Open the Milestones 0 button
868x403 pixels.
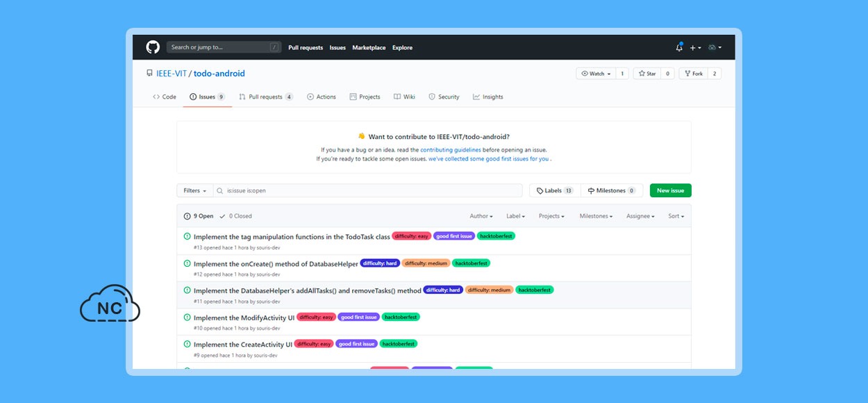pyautogui.click(x=611, y=190)
